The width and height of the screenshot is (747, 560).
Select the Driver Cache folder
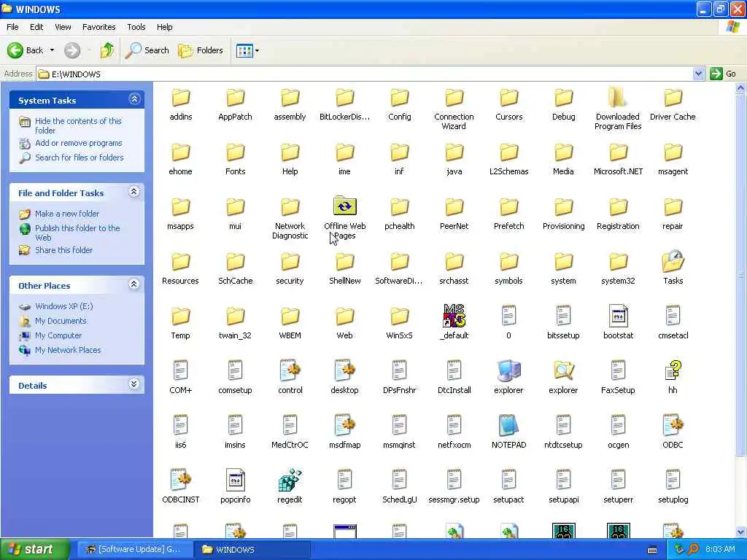click(x=673, y=106)
